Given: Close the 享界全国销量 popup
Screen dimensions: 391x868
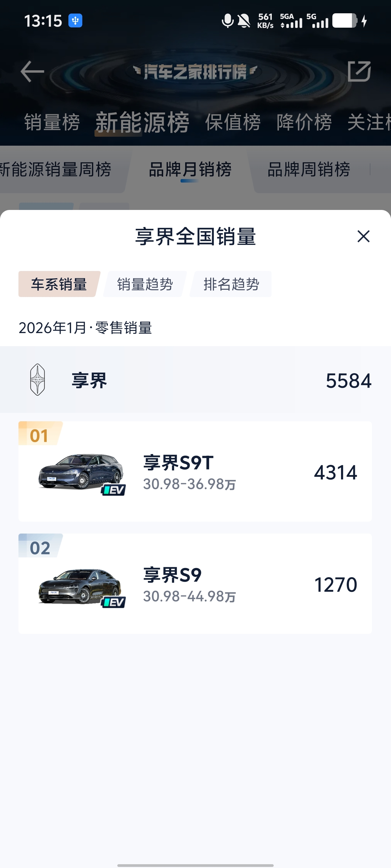Looking at the screenshot, I should tap(363, 236).
